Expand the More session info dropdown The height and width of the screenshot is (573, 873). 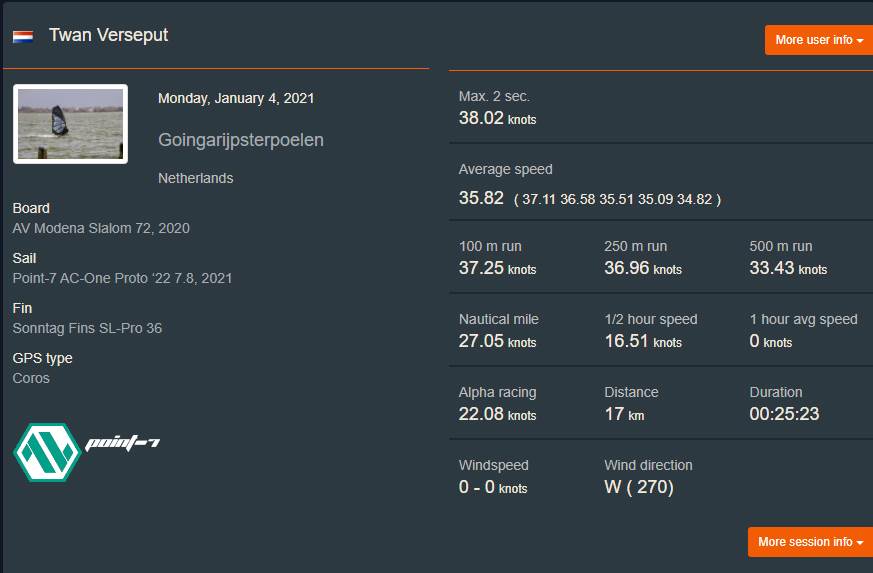[809, 542]
